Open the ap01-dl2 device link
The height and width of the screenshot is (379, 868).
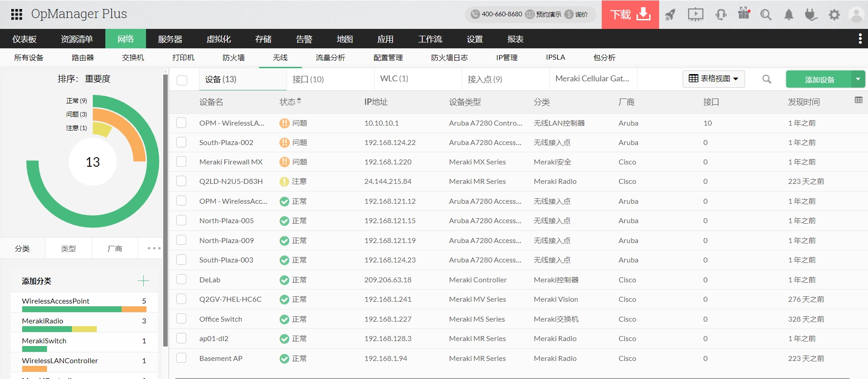click(x=214, y=339)
